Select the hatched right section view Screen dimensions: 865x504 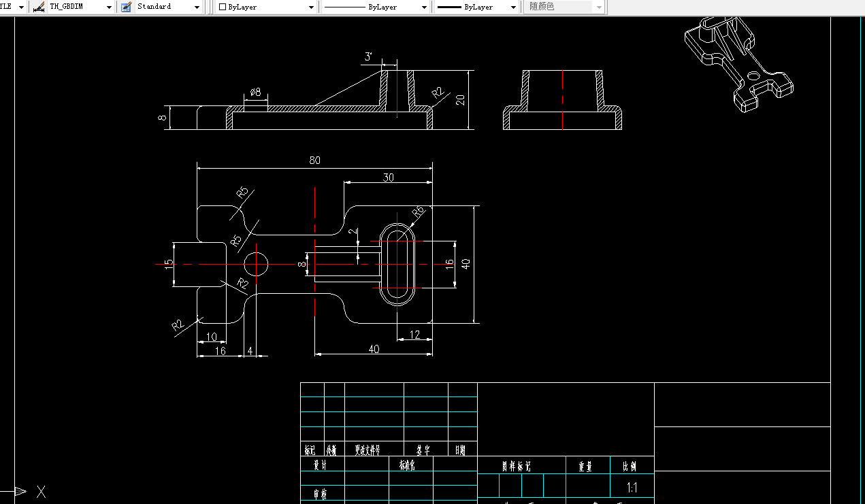pos(563,100)
